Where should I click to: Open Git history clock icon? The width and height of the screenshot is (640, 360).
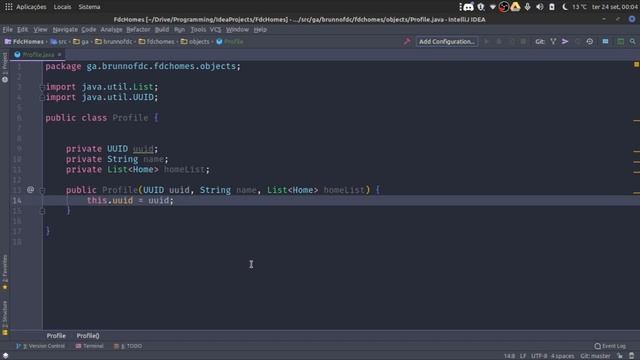[589, 42]
